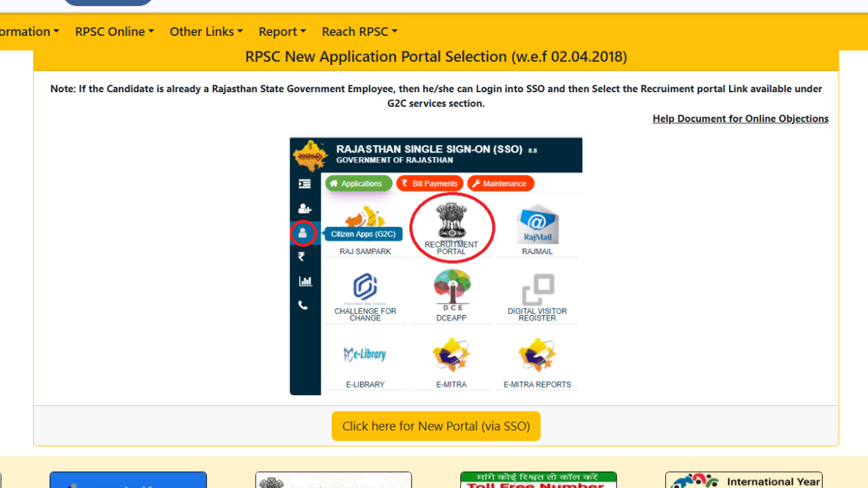Open Help Document for Online Objections link
Screen dimensions: 868x488
click(x=740, y=119)
